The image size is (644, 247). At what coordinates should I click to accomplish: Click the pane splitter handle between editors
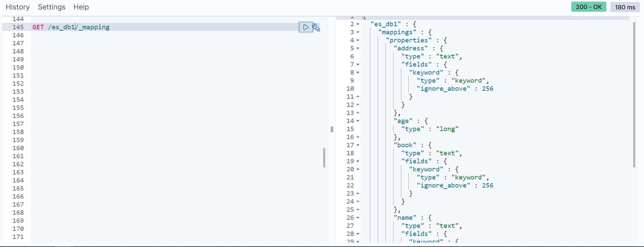(x=332, y=129)
